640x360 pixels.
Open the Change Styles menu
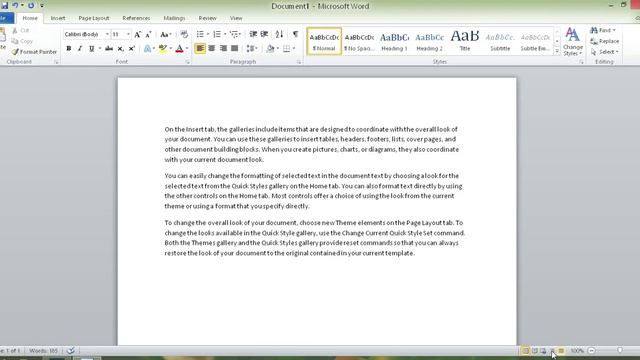[x=573, y=42]
